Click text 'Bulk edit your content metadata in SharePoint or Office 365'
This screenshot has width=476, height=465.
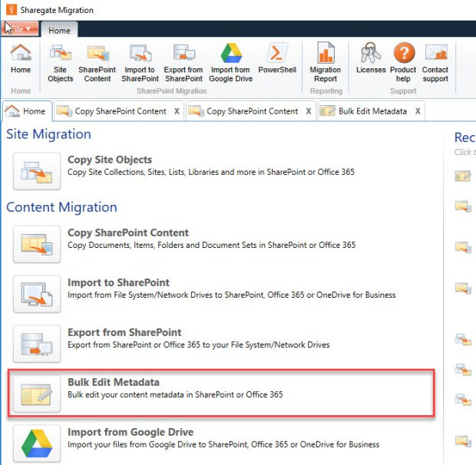(175, 394)
